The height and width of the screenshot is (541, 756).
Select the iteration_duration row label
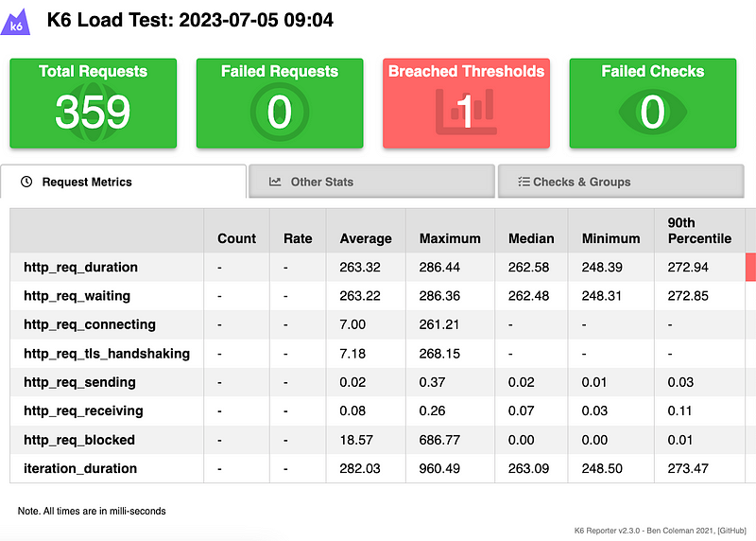(80, 468)
